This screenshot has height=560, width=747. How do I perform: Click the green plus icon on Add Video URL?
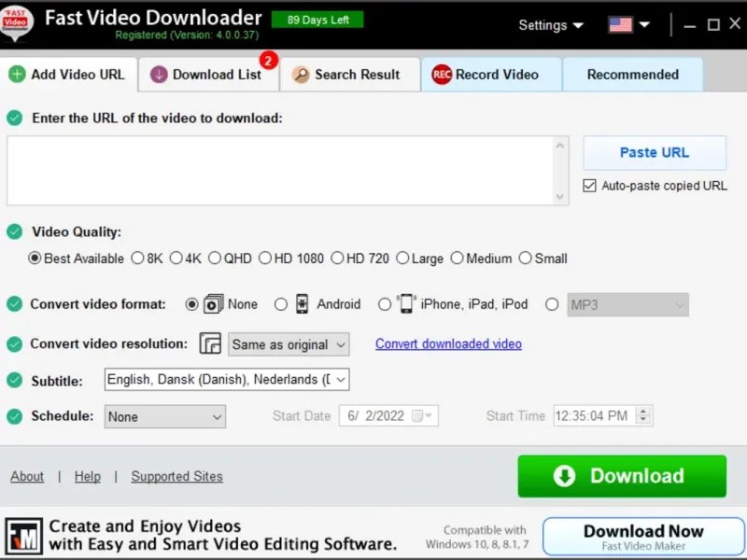pos(17,75)
